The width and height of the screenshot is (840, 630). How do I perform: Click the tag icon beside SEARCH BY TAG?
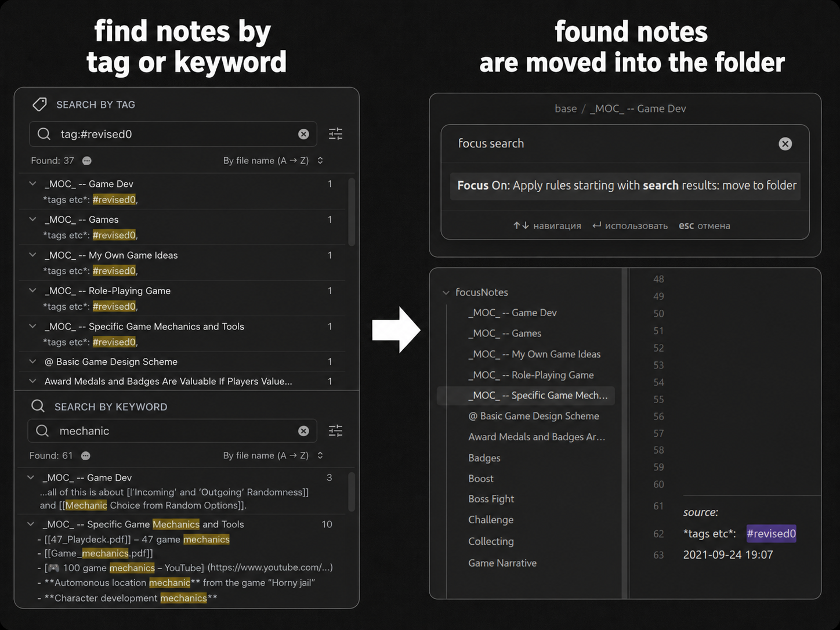39,104
